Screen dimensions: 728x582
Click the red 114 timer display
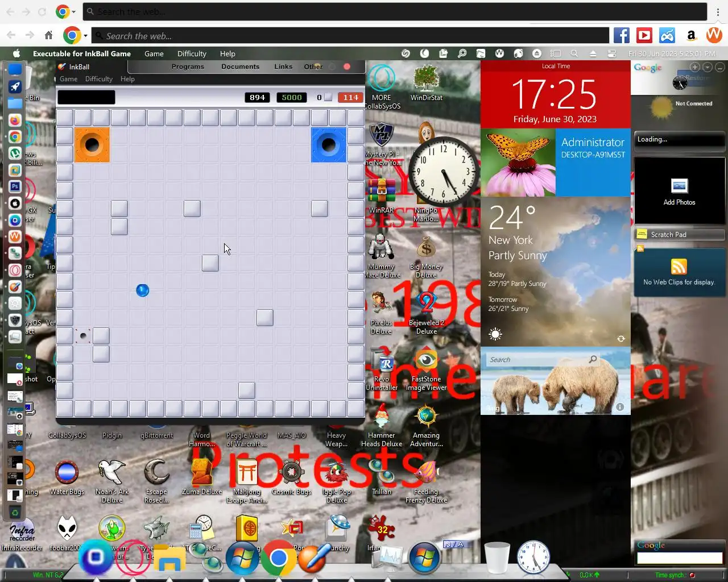point(351,97)
